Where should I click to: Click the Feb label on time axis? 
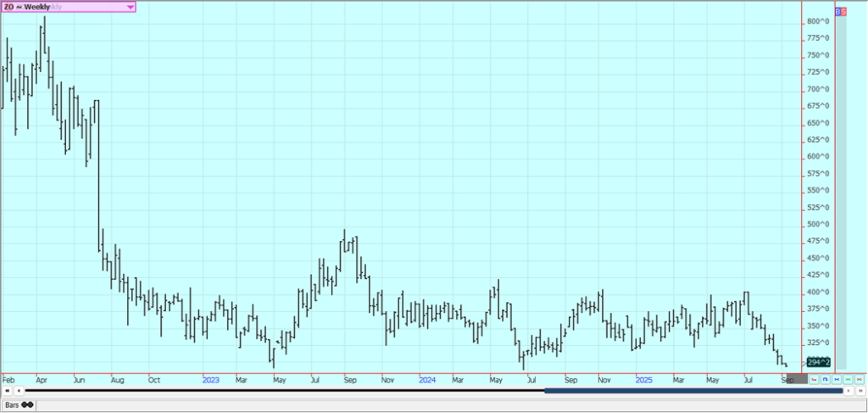tap(8, 381)
